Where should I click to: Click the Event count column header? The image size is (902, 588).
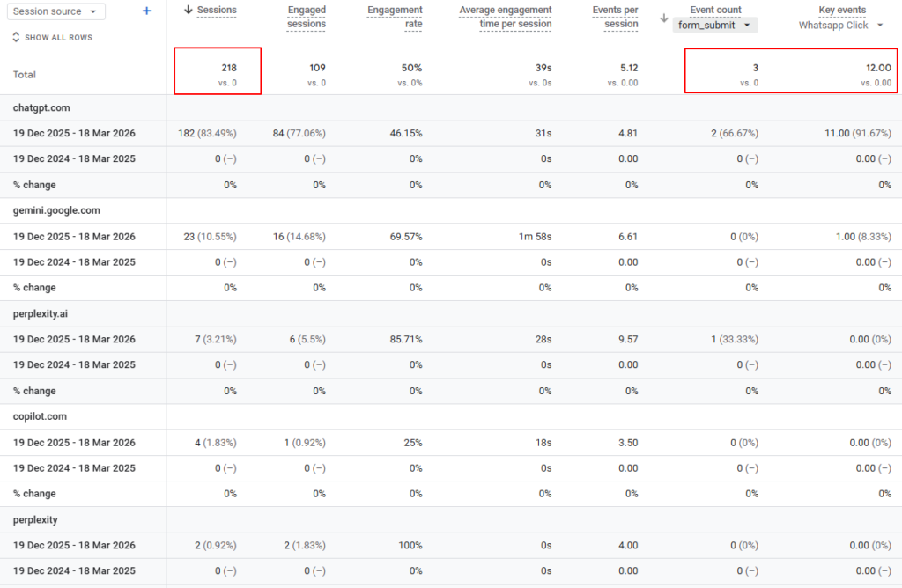[715, 10]
